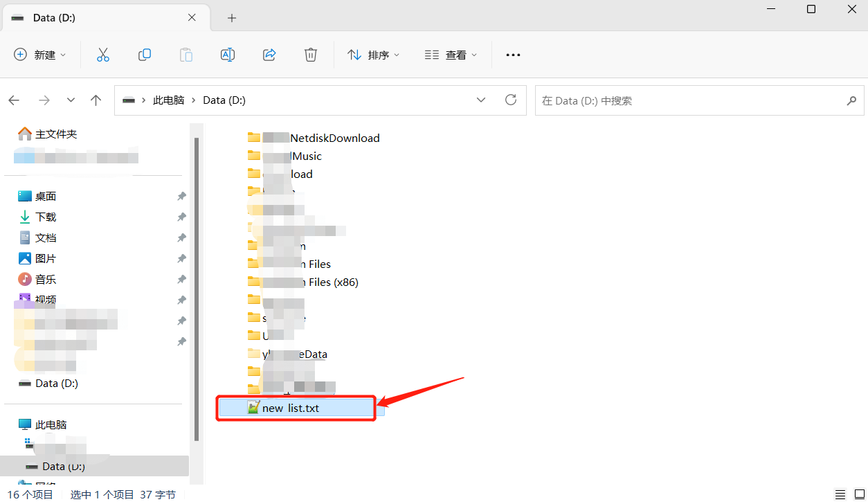
Task: Go forward with the right arrow
Action: 44,100
